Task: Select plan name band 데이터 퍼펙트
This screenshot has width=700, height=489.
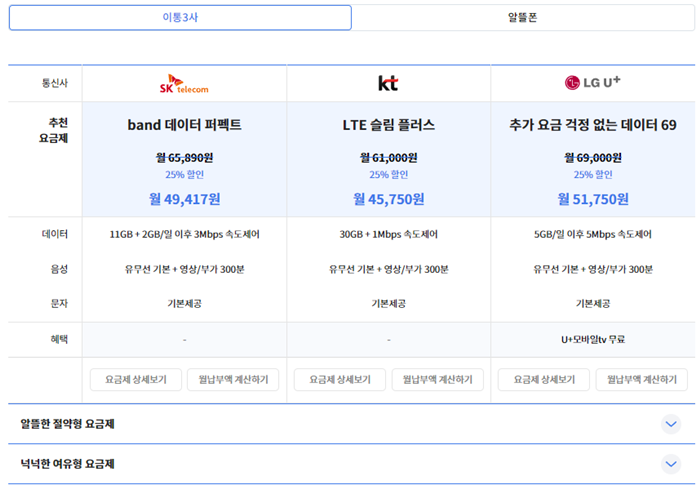Action: click(x=184, y=125)
